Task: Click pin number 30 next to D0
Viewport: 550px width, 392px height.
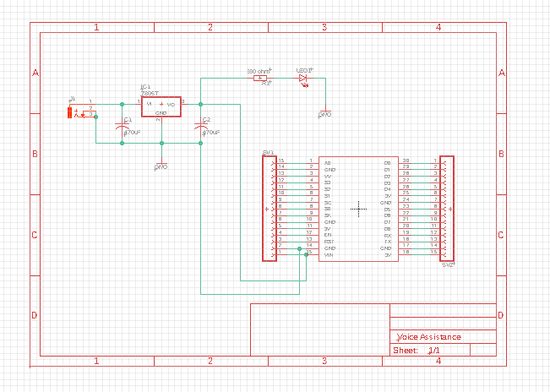Action: pos(406,161)
